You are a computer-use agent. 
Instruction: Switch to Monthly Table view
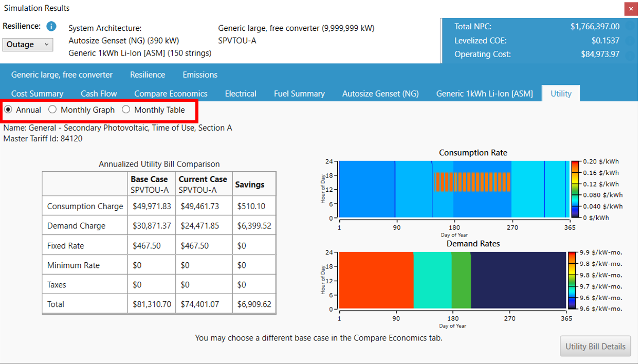click(x=126, y=110)
